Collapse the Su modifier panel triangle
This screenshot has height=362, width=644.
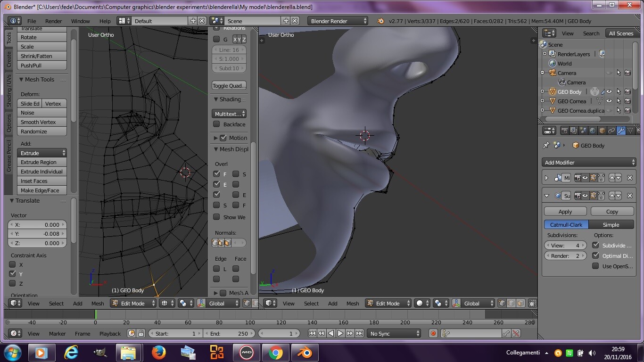(547, 196)
